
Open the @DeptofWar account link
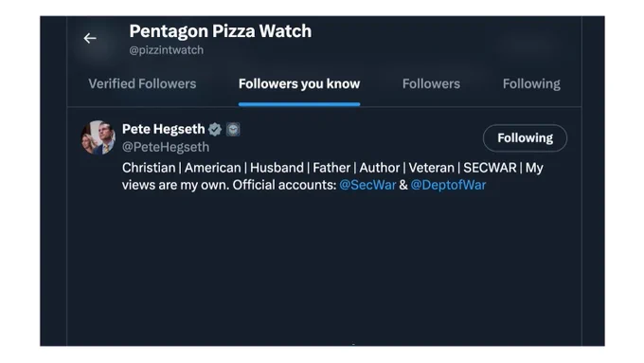pos(448,185)
